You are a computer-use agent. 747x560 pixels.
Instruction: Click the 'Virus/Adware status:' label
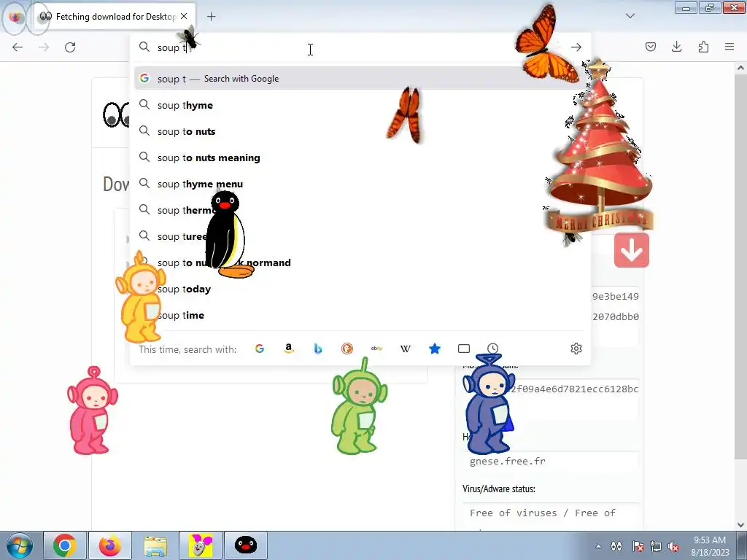pos(499,489)
